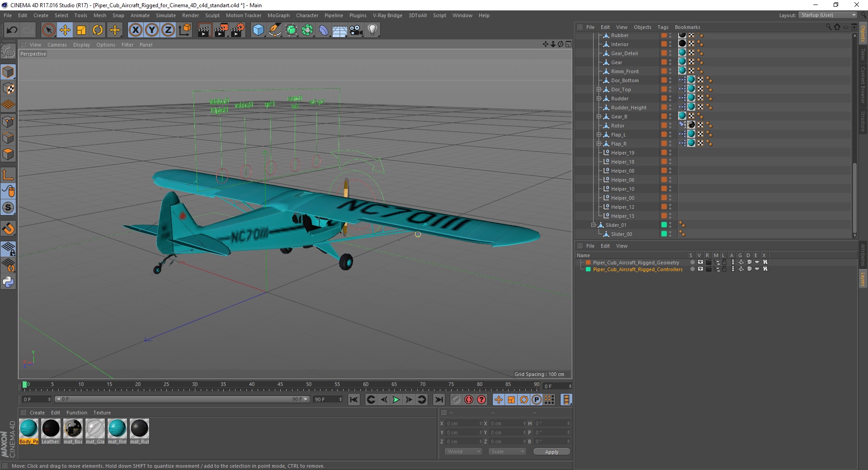Open viewport Cameras menu
Screen dimensions: 868x470
(x=57, y=45)
